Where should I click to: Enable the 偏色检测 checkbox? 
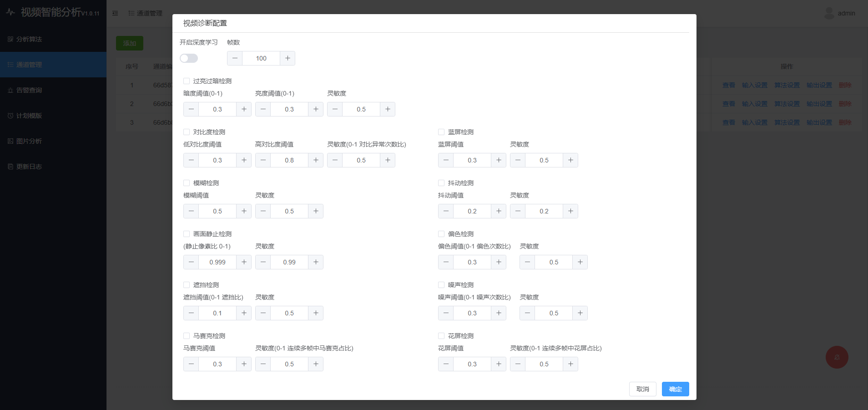pos(441,234)
